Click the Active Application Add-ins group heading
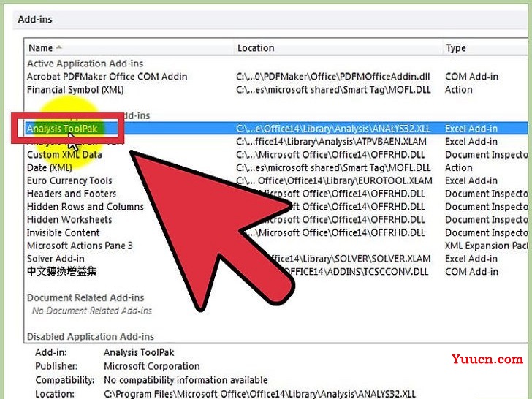 click(85, 64)
